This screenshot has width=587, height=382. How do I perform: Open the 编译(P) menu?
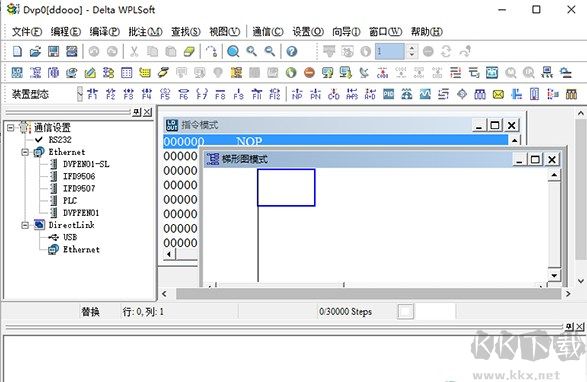104,32
